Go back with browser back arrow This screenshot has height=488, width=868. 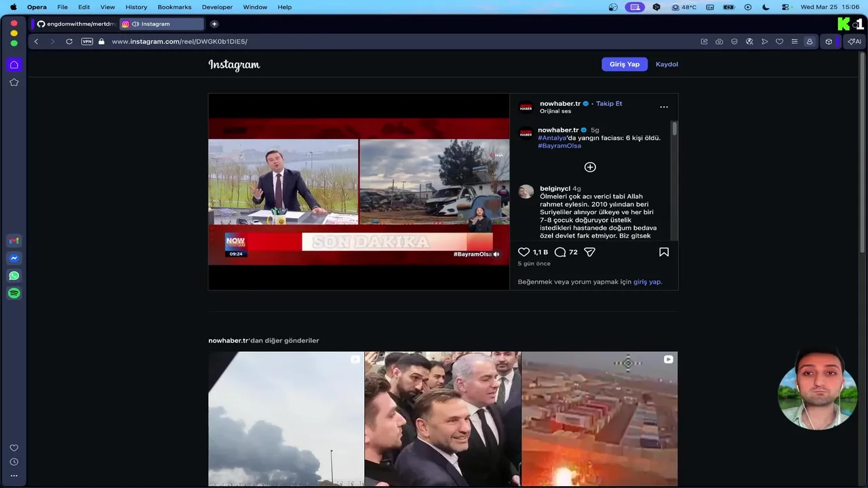coord(36,41)
